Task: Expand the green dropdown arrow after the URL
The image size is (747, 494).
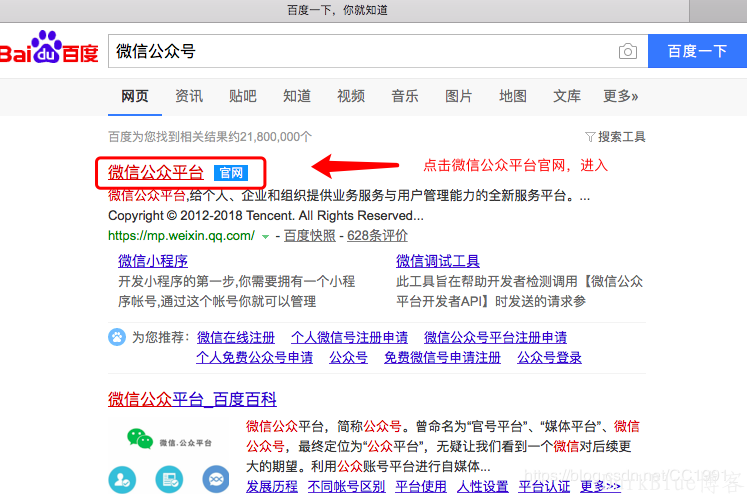Action: coord(265,237)
